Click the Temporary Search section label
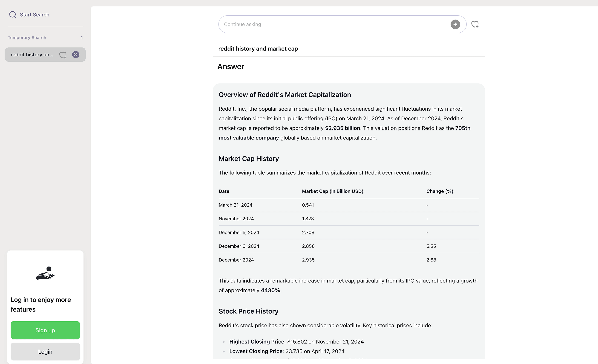The width and height of the screenshot is (598, 364). point(27,38)
